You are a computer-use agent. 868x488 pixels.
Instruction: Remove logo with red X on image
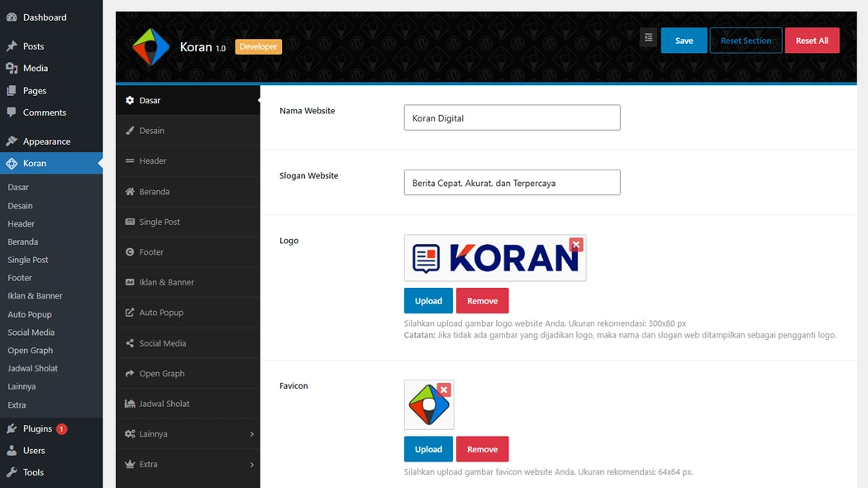click(x=575, y=244)
